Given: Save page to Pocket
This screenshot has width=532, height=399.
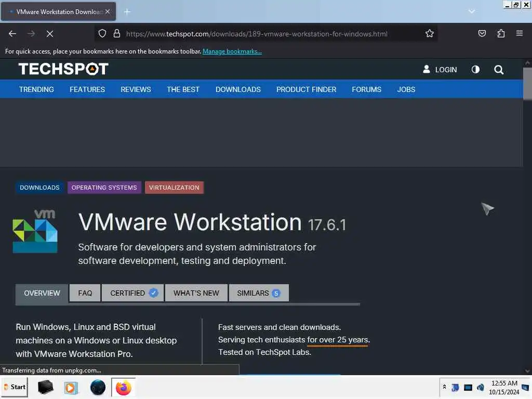Looking at the screenshot, I should (x=482, y=34).
